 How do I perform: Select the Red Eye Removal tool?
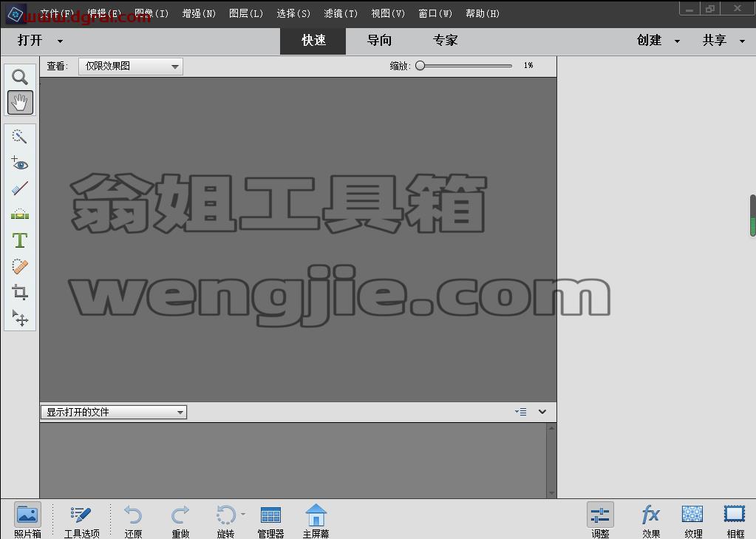pyautogui.click(x=20, y=163)
